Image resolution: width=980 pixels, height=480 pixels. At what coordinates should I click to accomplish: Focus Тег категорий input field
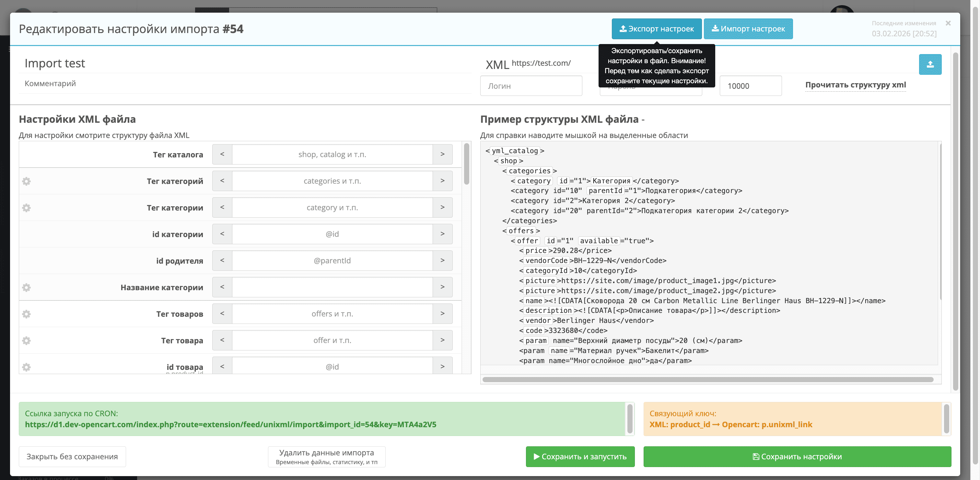pos(332,181)
